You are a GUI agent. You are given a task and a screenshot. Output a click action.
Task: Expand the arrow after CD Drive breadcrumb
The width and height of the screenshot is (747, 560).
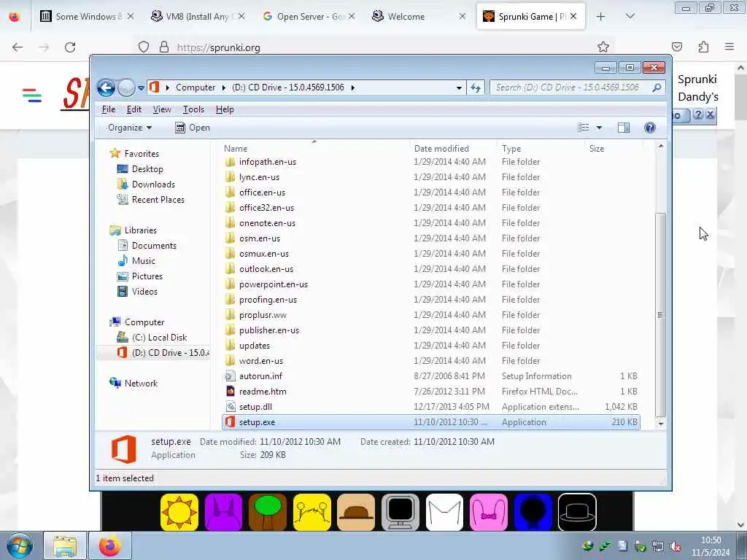coord(352,87)
